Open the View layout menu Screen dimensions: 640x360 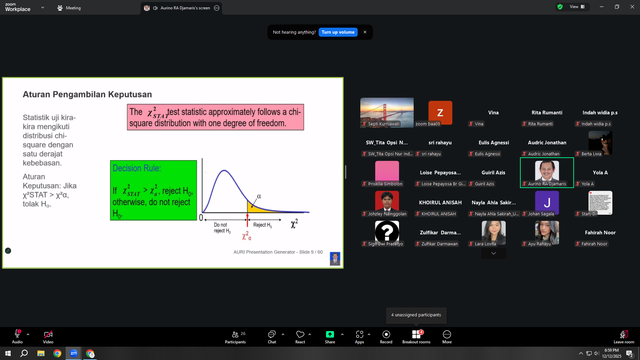pyautogui.click(x=578, y=7)
